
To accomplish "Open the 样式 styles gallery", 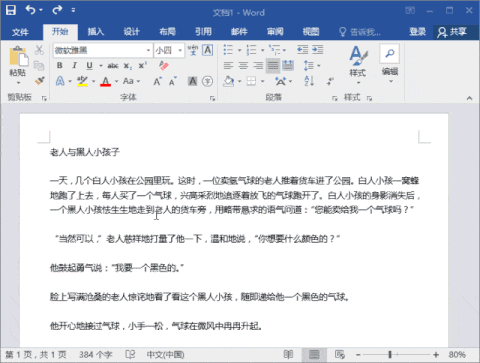I will click(x=358, y=65).
